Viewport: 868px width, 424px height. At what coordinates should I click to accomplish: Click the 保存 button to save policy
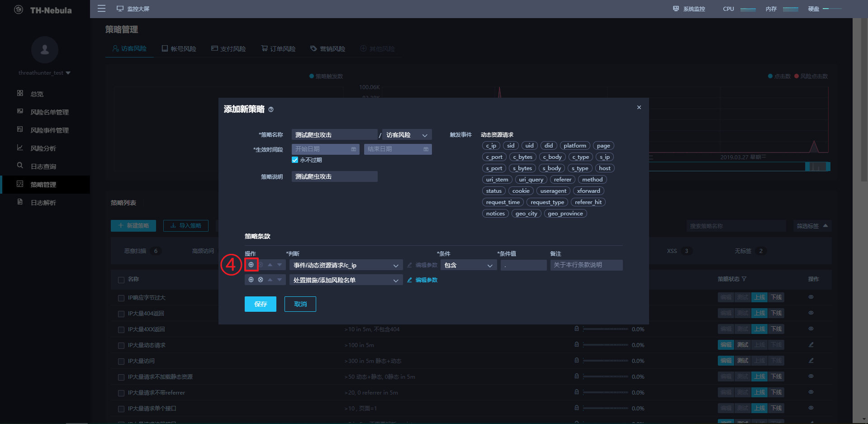(260, 304)
